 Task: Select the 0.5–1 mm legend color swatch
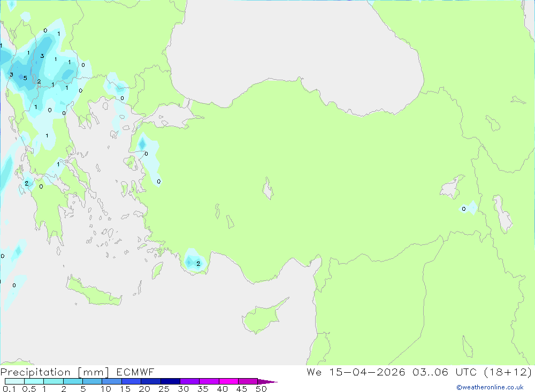coord(34,381)
